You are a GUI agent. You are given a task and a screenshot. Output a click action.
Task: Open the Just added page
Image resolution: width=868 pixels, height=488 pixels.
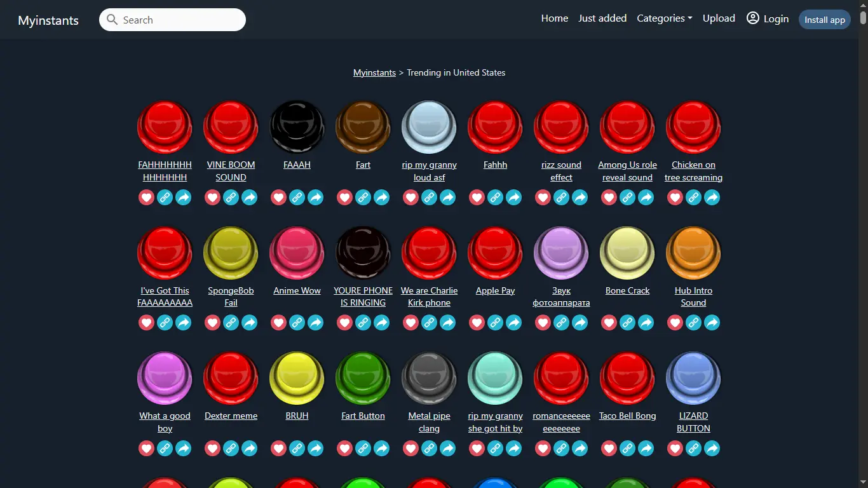[602, 18]
